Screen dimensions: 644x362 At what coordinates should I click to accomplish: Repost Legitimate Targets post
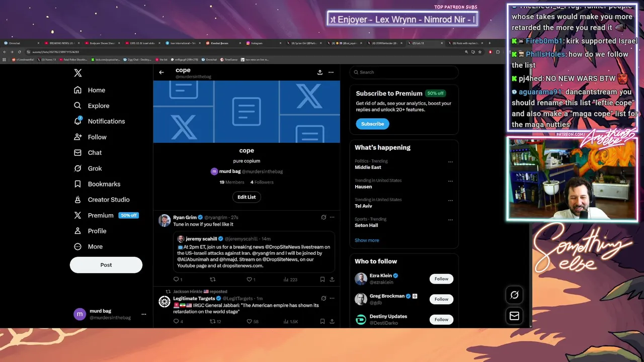215,321
